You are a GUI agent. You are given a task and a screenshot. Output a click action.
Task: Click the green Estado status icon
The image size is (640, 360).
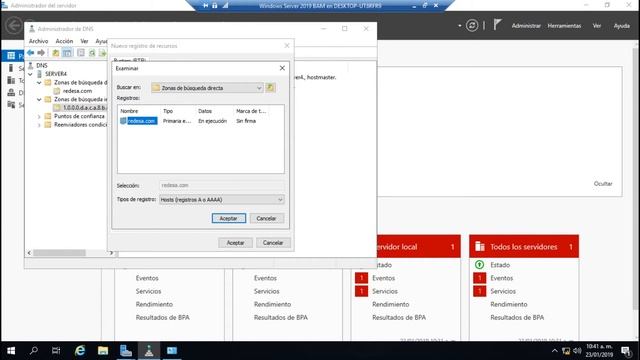[x=479, y=265]
